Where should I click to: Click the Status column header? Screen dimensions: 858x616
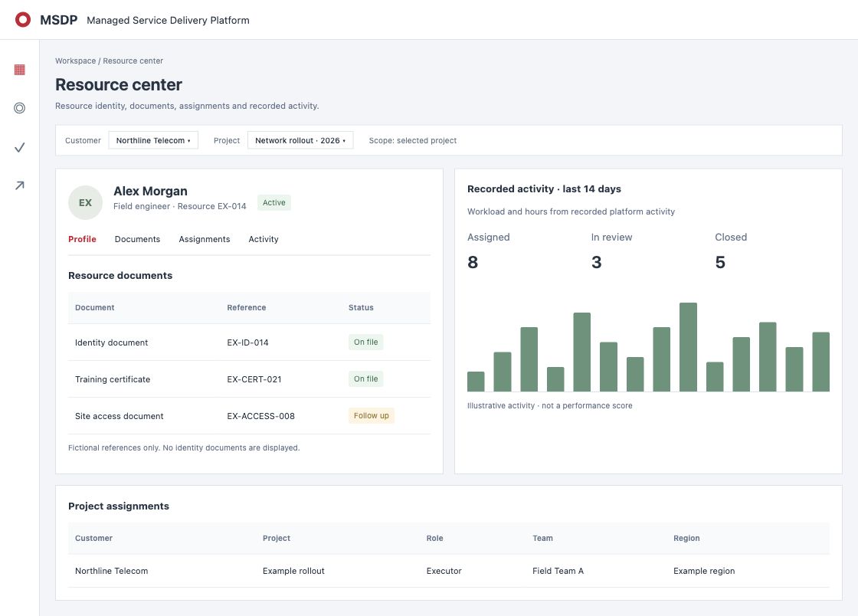coord(361,307)
